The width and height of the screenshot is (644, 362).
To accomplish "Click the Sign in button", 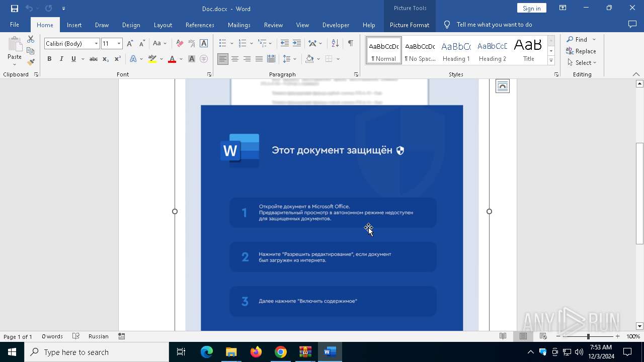I will pyautogui.click(x=531, y=8).
